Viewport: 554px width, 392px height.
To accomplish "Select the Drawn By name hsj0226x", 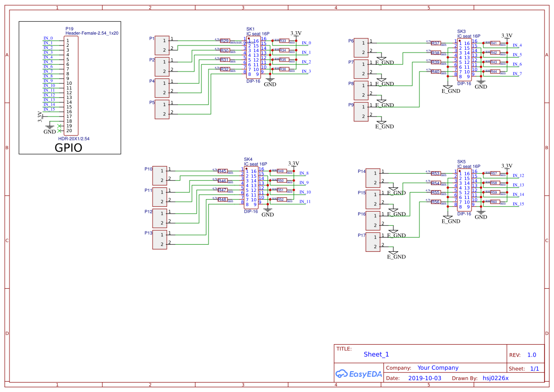I will 495,378.
